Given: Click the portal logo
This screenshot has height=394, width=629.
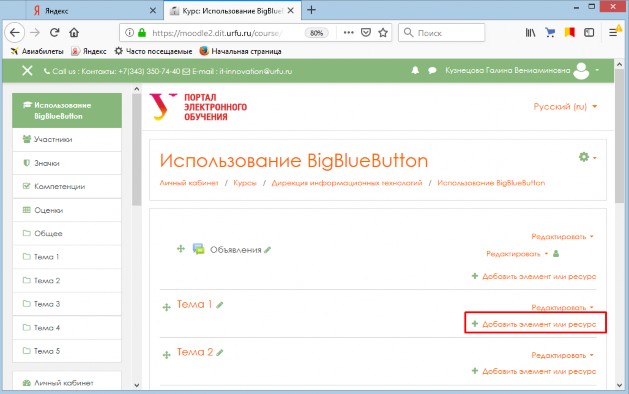Looking at the screenshot, I should (198, 107).
